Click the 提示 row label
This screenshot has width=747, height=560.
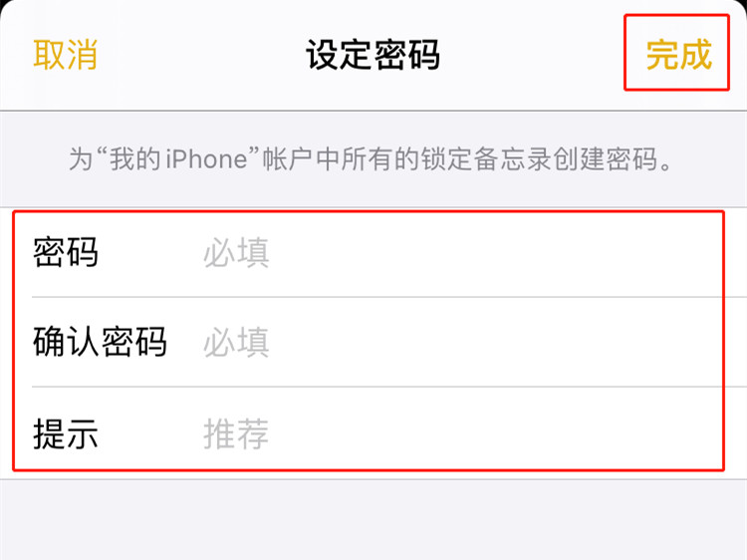pos(66,433)
